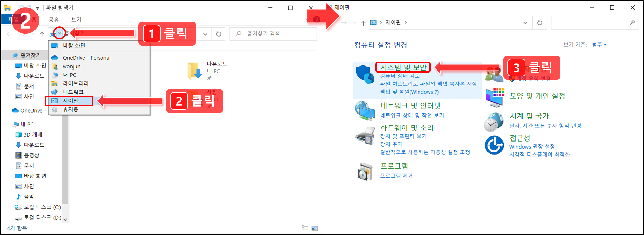Open 네트워크 및 인터넷 category
This screenshot has width=644, height=235.
tap(410, 106)
